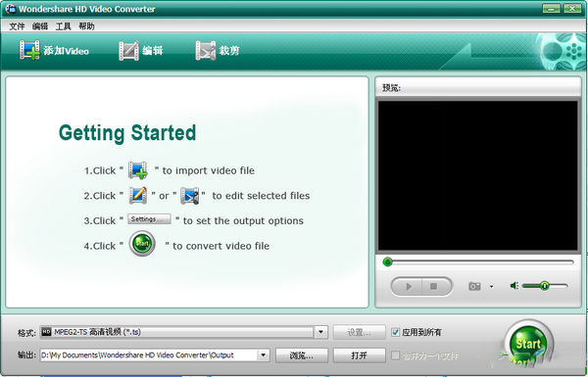Toggle the merge into one file checkbox
The height and width of the screenshot is (377, 588).
pos(395,355)
